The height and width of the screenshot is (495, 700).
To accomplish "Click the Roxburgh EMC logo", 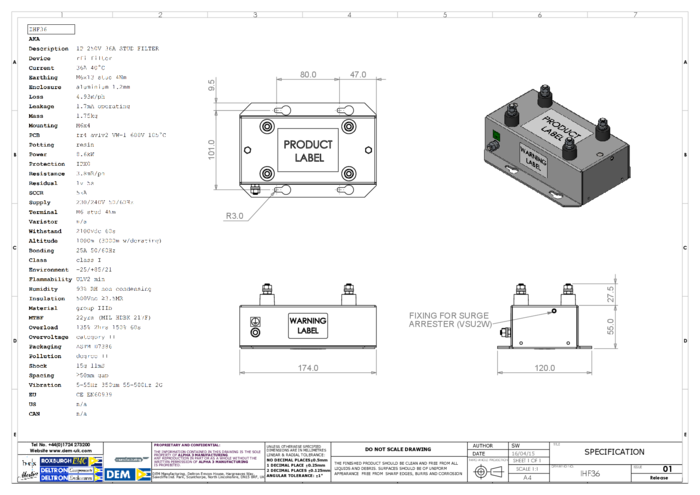I will tap(71, 461).
